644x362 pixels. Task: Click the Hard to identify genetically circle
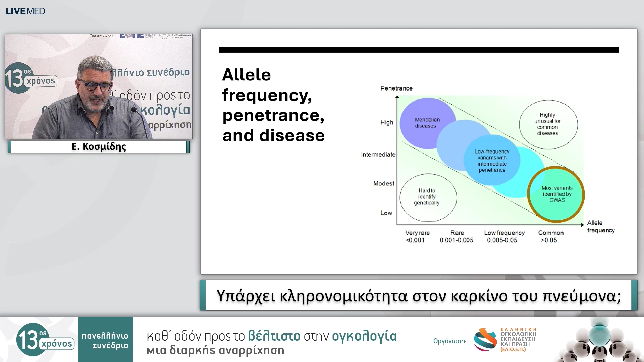click(x=428, y=197)
